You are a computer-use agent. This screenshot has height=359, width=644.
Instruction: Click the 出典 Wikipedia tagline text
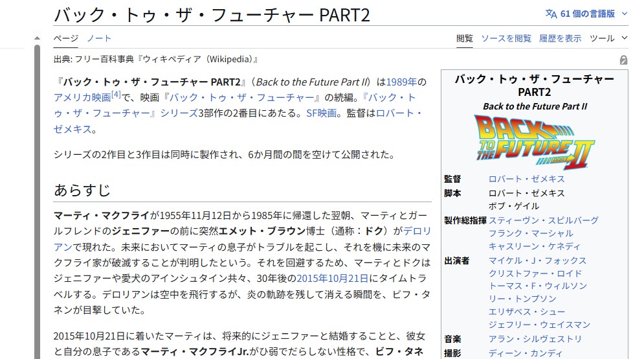pyautogui.click(x=156, y=59)
